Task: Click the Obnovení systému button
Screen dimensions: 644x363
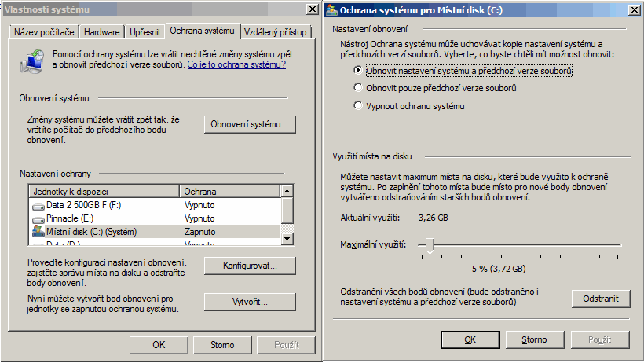Action: pos(250,124)
